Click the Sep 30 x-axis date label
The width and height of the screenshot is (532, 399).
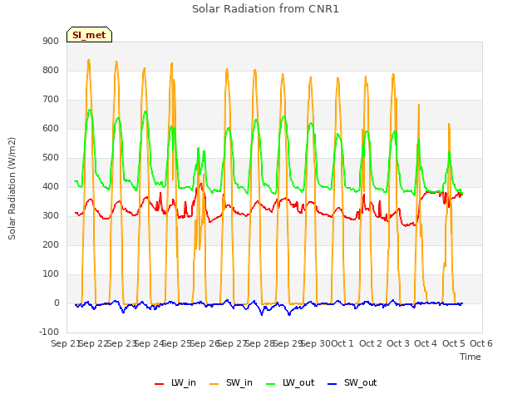point(315,343)
